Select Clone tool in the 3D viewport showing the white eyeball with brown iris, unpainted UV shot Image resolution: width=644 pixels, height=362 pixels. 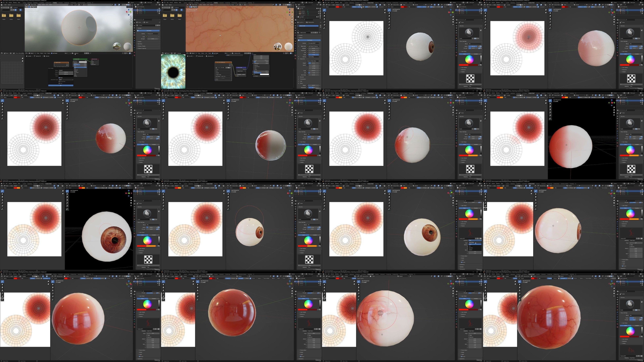tap(389, 19)
